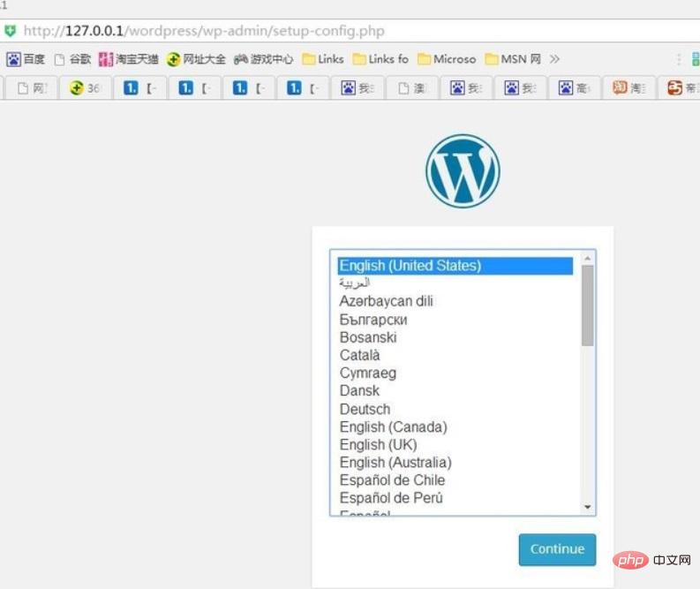This screenshot has height=589, width=700.
Task: Click the URL address field
Action: click(x=350, y=31)
